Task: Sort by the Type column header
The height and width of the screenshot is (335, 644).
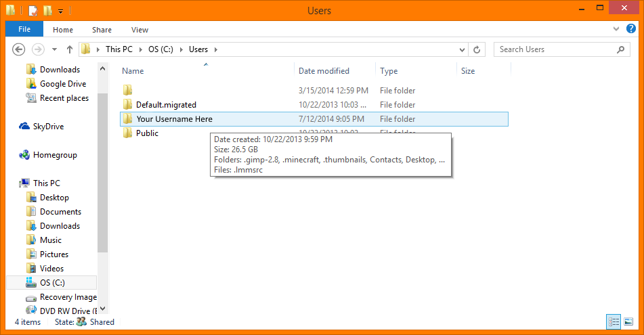Action: 389,71
